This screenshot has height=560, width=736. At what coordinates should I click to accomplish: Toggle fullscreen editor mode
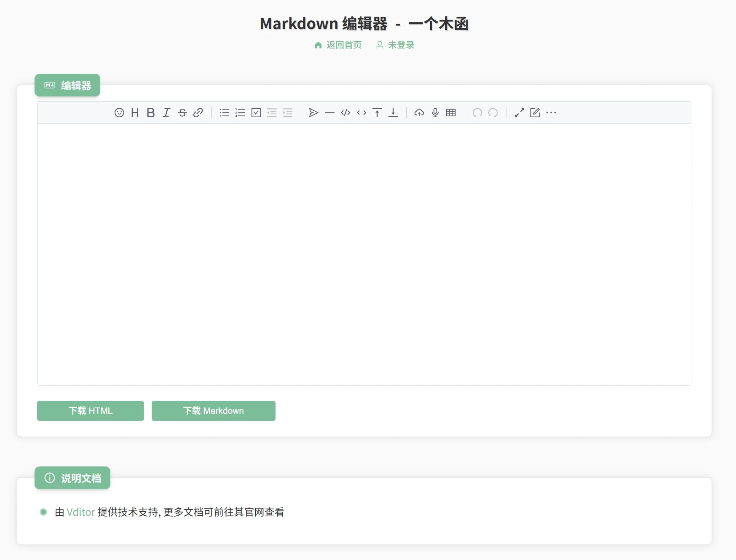tap(519, 113)
